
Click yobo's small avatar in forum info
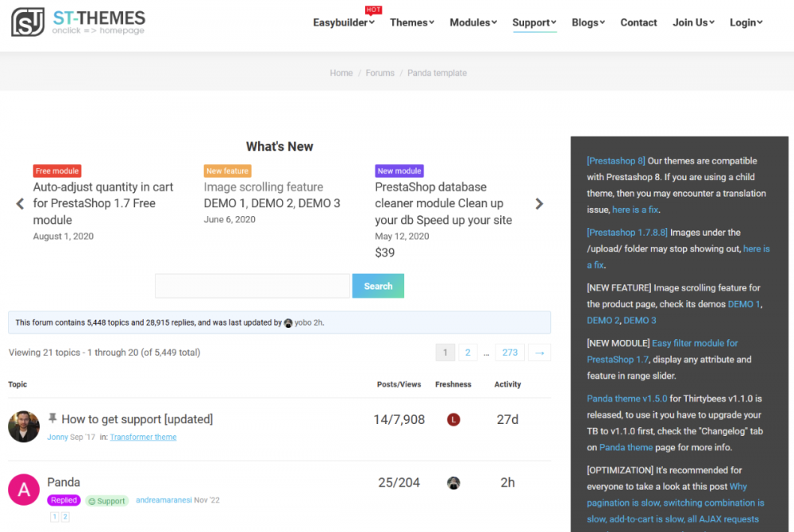coord(288,323)
